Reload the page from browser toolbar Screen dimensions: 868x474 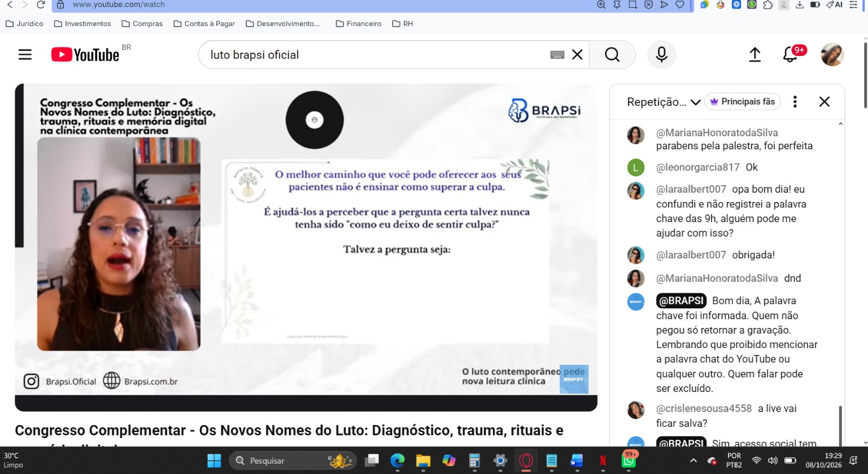pos(41,4)
